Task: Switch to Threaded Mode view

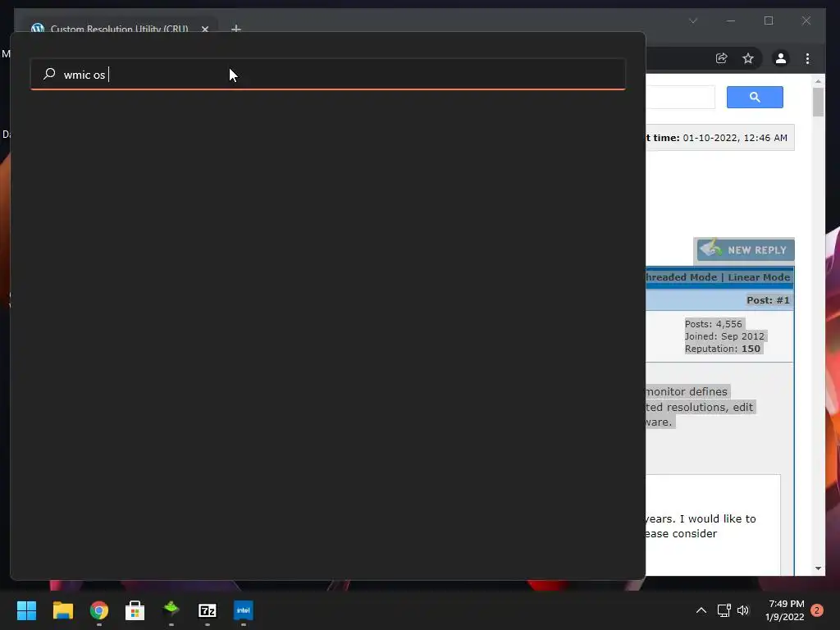Action: tap(682, 277)
